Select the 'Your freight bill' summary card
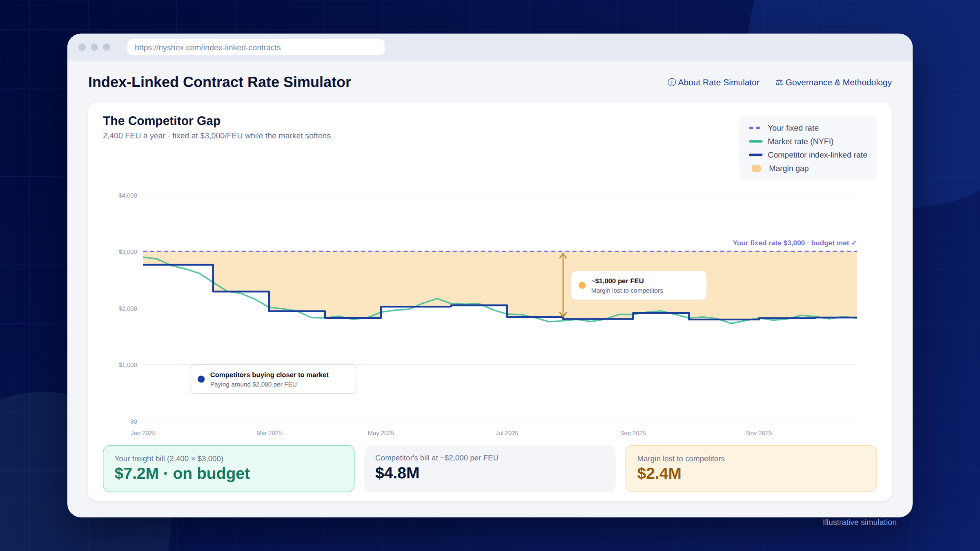 pos(229,469)
